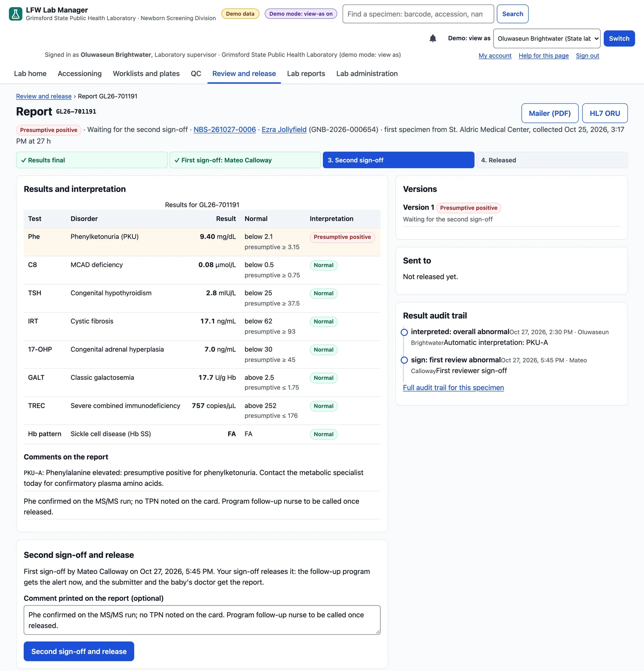
Task: Switch to the QC tab
Action: (196, 74)
